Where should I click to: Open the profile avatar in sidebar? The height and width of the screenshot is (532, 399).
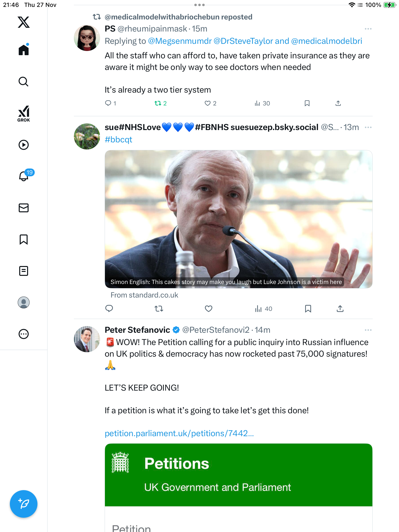(x=24, y=302)
